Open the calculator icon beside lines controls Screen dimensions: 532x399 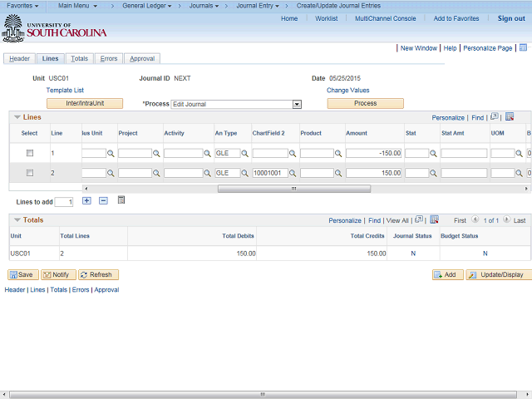(121, 200)
